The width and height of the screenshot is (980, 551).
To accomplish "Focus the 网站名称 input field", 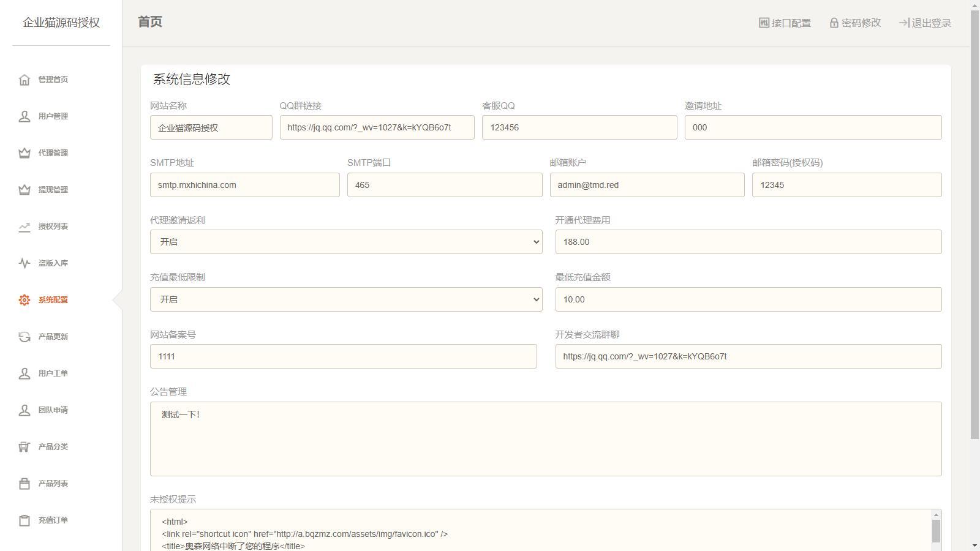I will [x=211, y=127].
